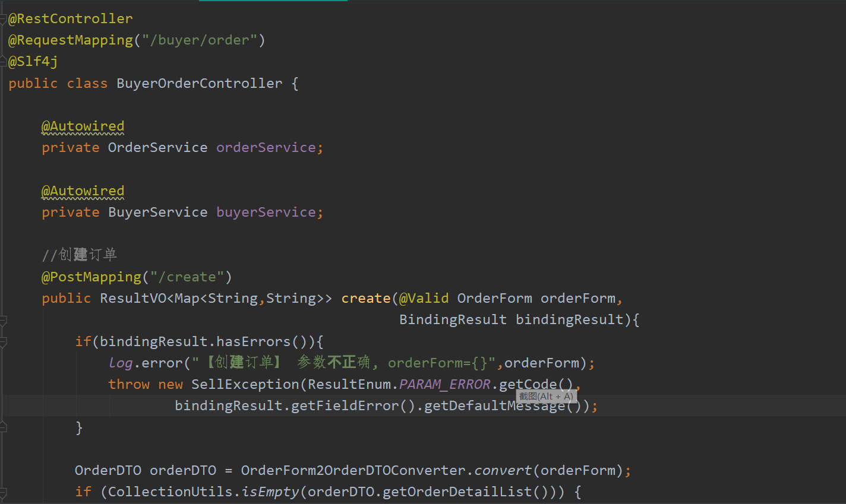Click OrderForm2OrderDTOConverter class reference
The width and height of the screenshot is (846, 504).
pos(353,471)
